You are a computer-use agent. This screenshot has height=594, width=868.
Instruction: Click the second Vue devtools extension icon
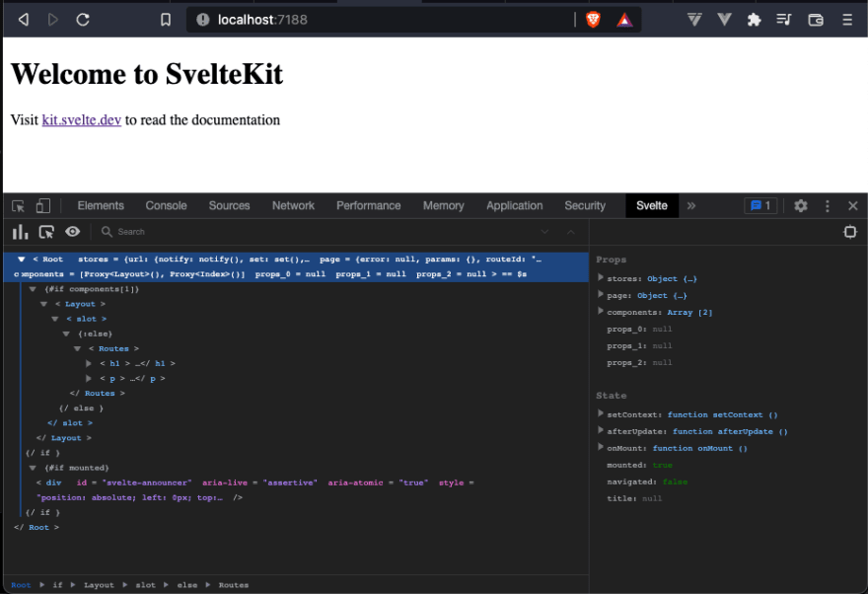724,20
